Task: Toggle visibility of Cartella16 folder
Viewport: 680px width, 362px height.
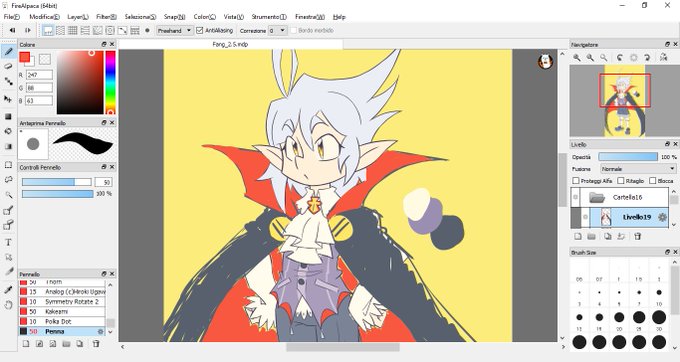Action: click(575, 197)
